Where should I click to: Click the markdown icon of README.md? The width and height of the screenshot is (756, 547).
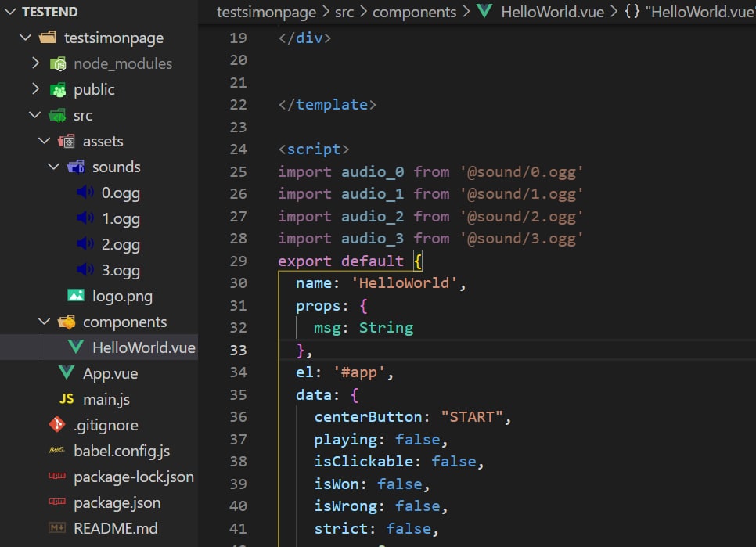pos(57,527)
